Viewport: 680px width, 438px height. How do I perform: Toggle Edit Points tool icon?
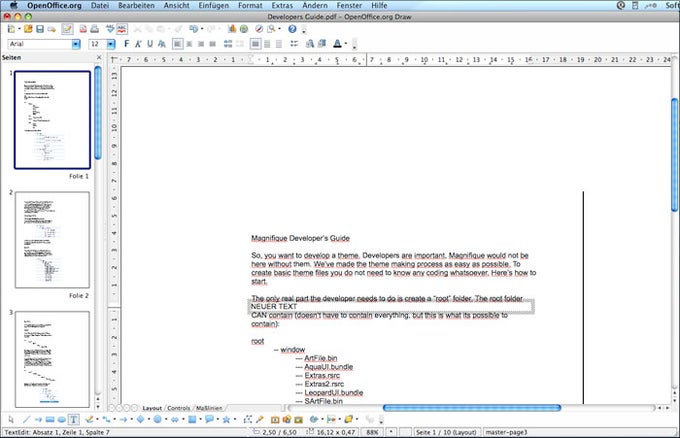[x=248, y=419]
